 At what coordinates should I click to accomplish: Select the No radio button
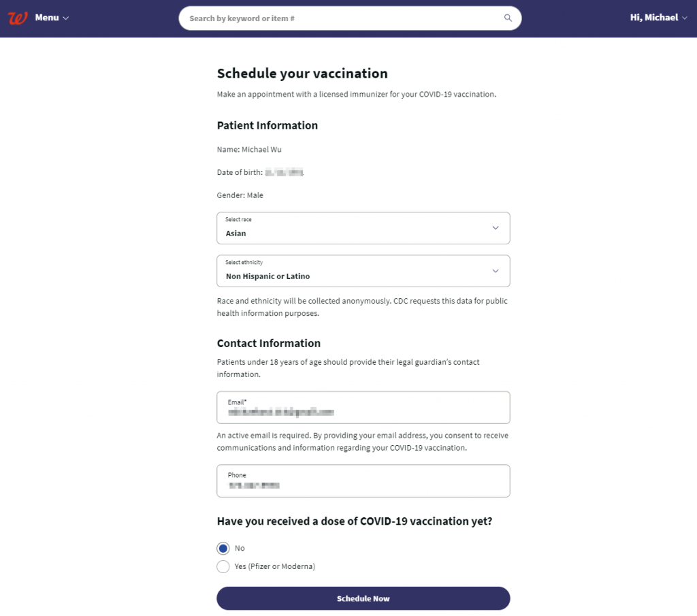point(223,549)
